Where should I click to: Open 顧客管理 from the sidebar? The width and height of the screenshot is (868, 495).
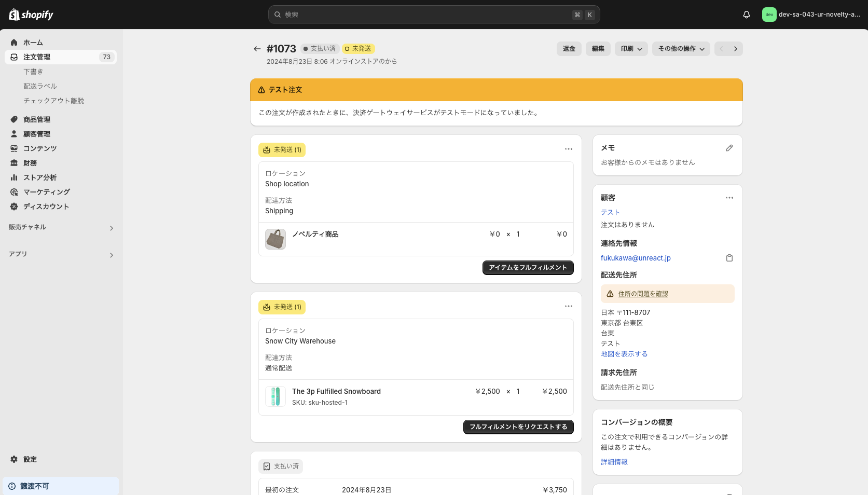coord(36,133)
